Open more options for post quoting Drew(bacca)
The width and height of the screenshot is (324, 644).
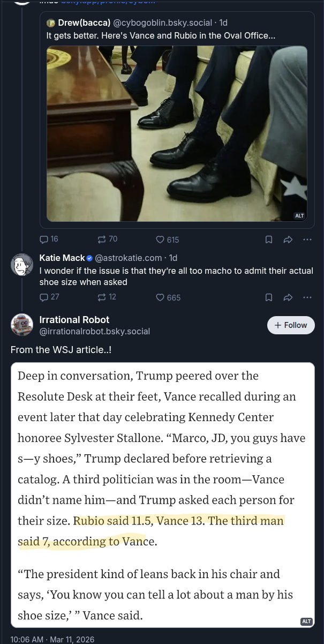point(307,239)
